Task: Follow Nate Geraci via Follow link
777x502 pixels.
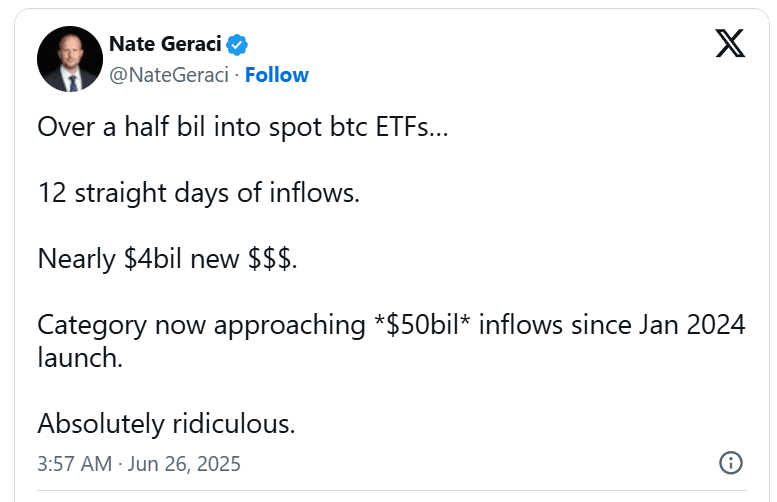Action: [x=277, y=75]
